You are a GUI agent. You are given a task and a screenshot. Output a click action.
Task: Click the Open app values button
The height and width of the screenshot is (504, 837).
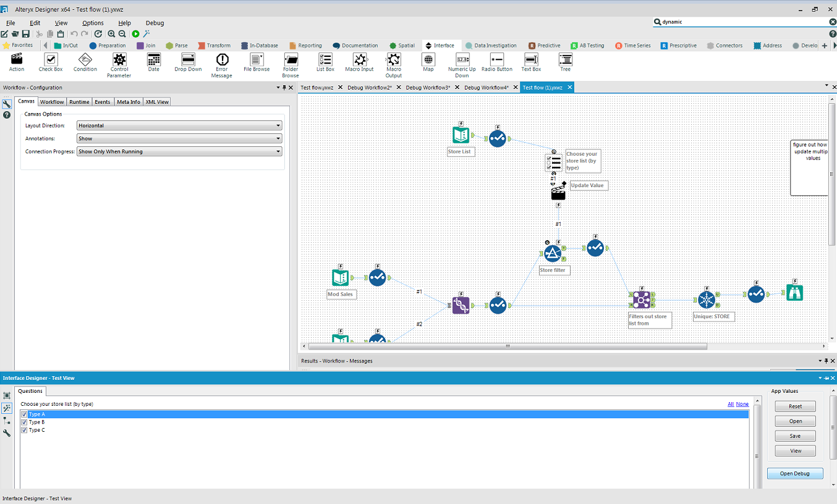coord(795,421)
